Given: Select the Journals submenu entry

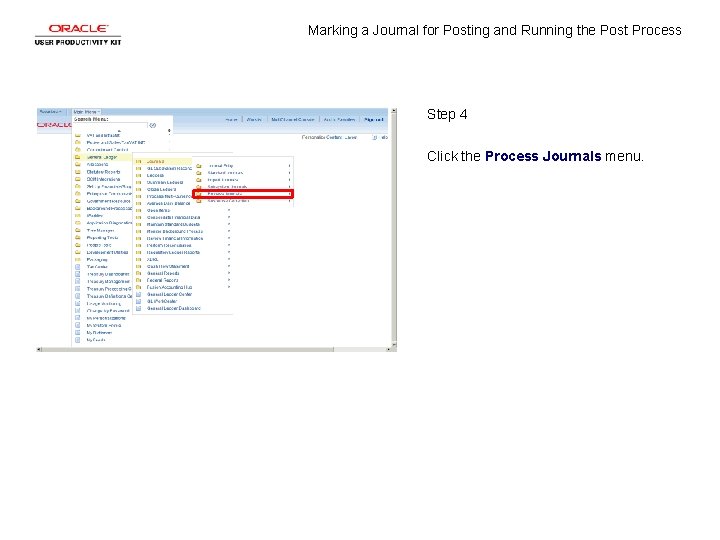Looking at the screenshot, I should 155,162.
